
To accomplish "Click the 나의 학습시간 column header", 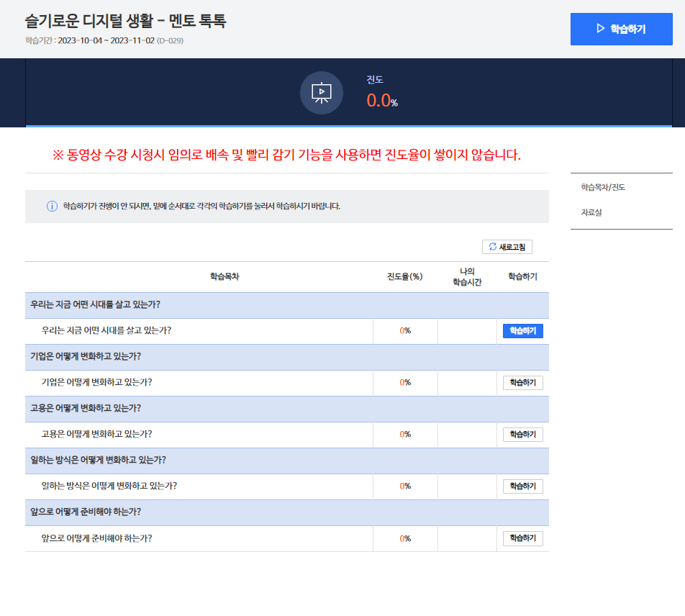I will [467, 277].
